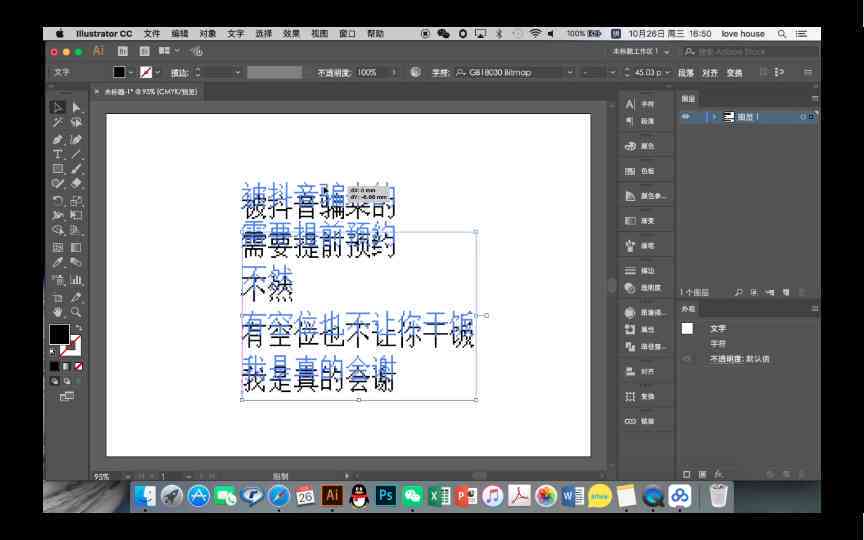This screenshot has width=864, height=540.
Task: Select the Rectangle tool
Action: point(57,169)
